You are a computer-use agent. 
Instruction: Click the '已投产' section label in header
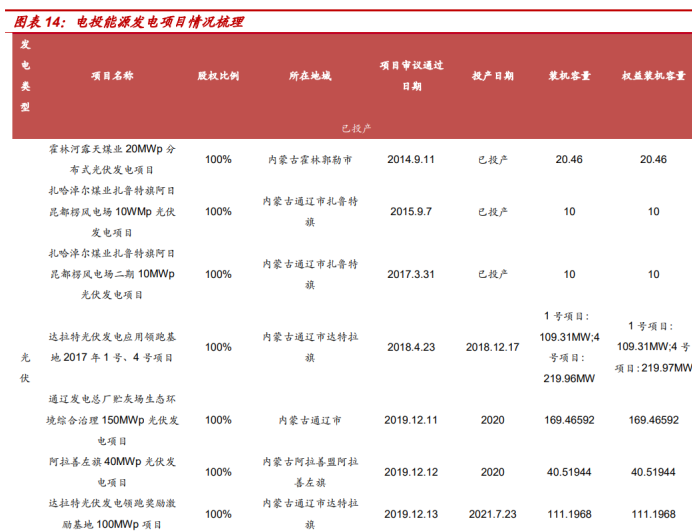[356, 128]
